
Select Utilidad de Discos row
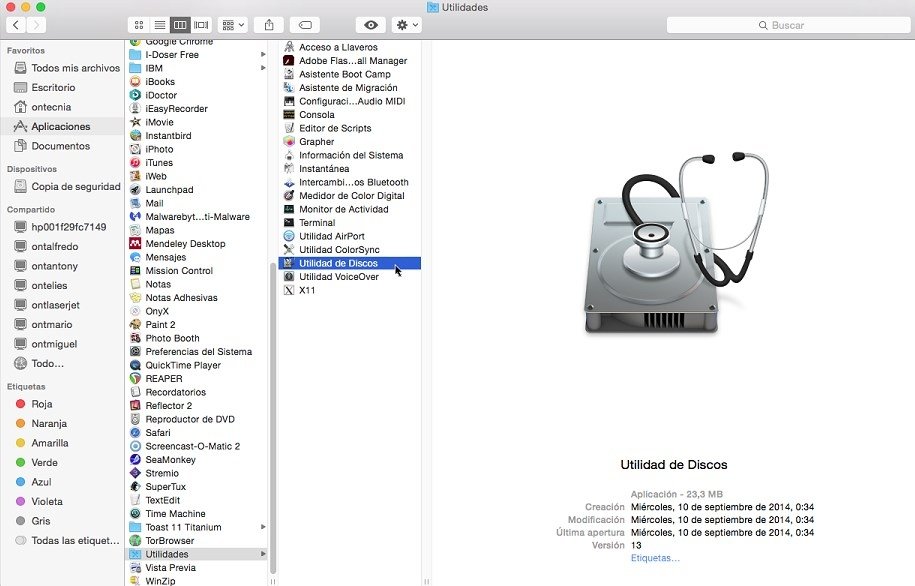point(350,263)
